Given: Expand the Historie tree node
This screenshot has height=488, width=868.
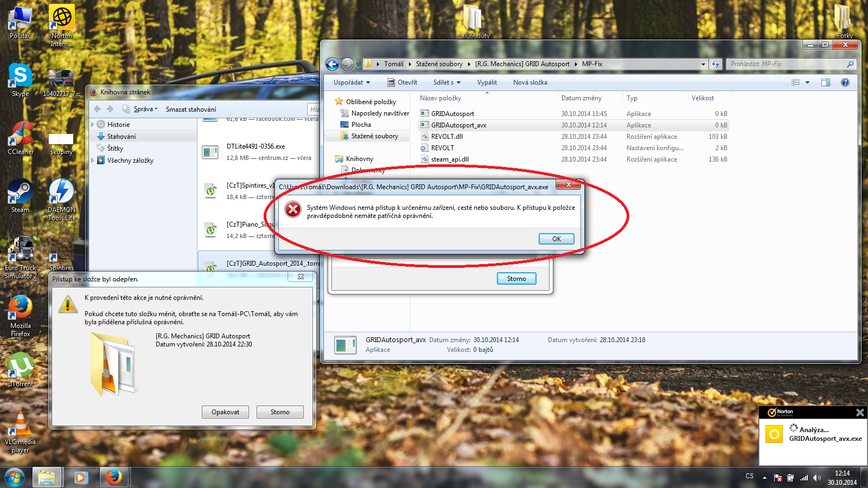Looking at the screenshot, I should (93, 125).
